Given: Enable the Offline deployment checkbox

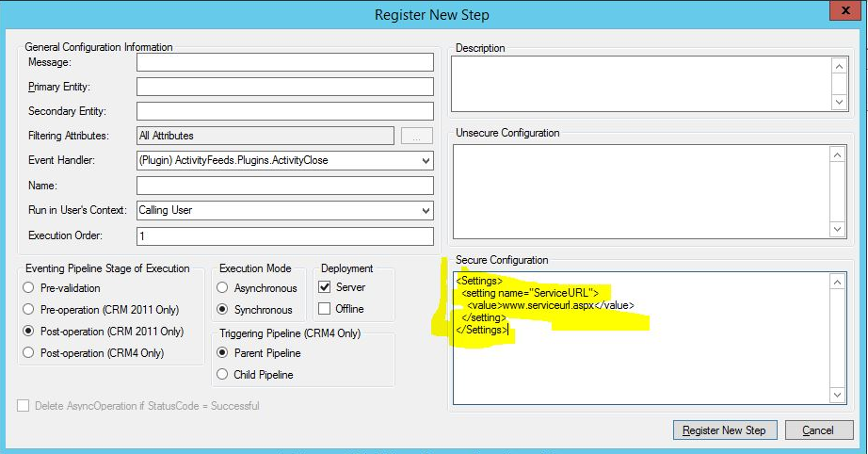Looking at the screenshot, I should click(x=325, y=308).
